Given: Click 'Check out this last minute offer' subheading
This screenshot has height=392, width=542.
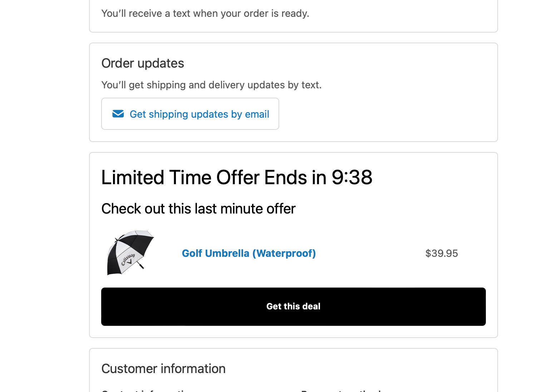Looking at the screenshot, I should [198, 209].
